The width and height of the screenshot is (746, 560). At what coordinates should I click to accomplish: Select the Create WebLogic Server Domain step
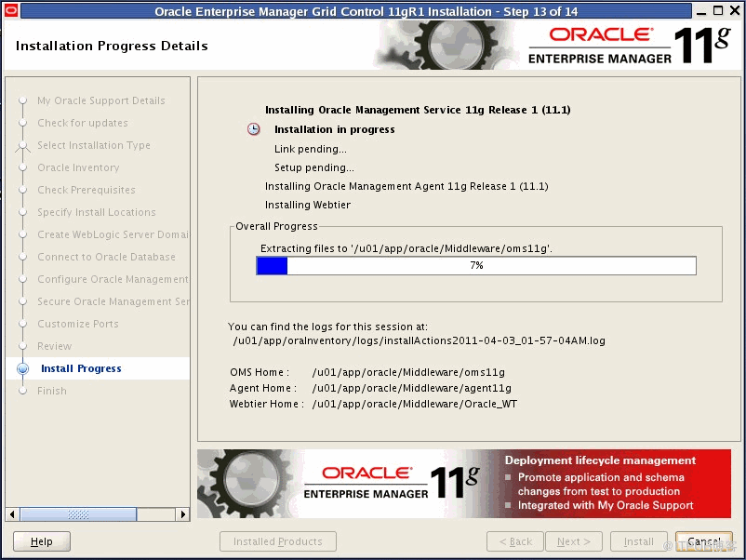click(113, 234)
